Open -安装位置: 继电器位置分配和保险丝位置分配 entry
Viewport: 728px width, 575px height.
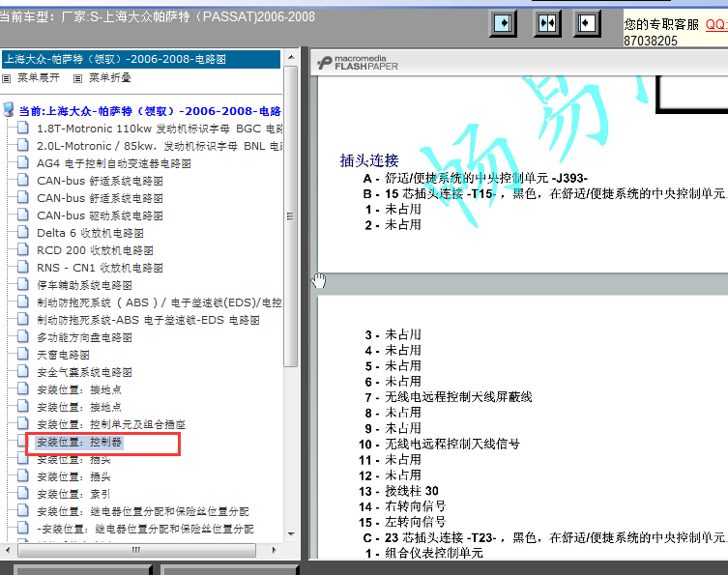point(145,529)
